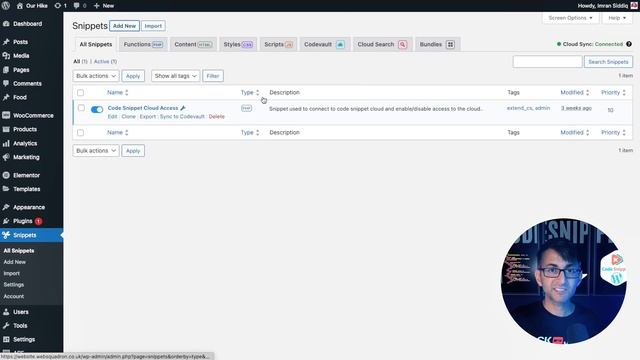Sort by Priority in table header
640x360 pixels.
coord(613,93)
